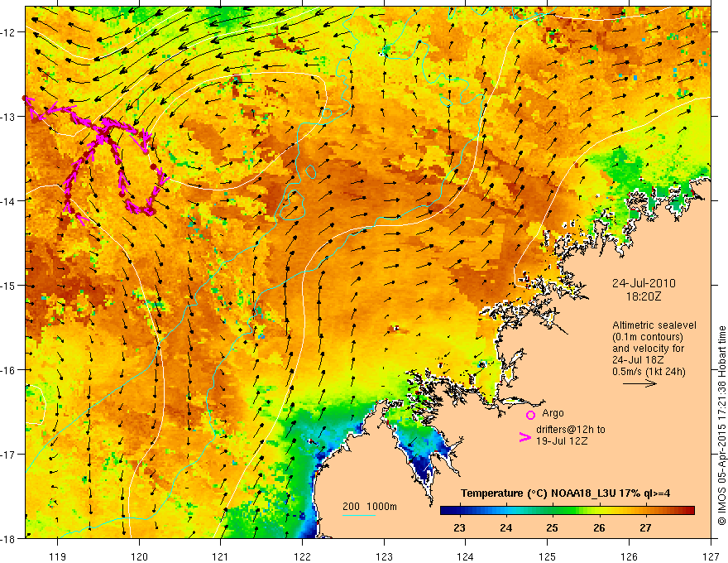Click the longitude axis label 120
This screenshot has height=563, width=728.
[139, 556]
